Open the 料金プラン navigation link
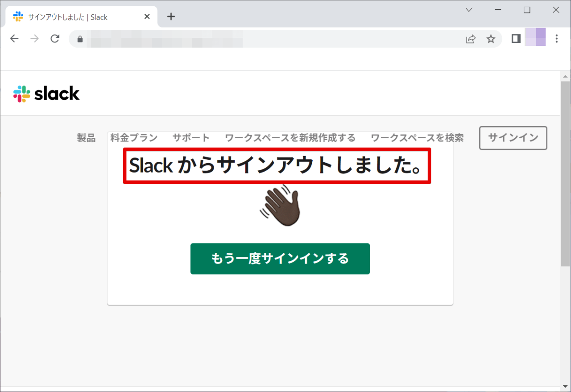 [x=134, y=138]
